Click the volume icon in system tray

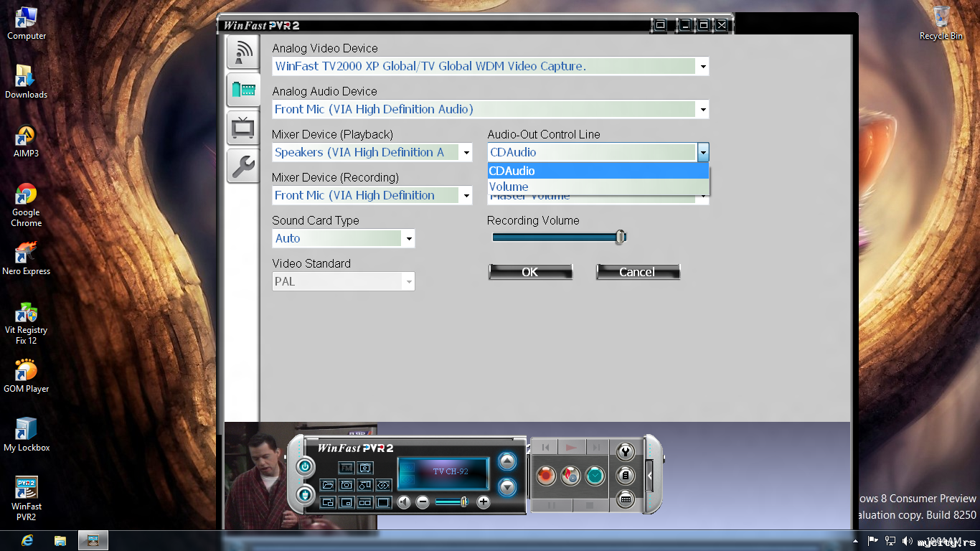(x=908, y=541)
